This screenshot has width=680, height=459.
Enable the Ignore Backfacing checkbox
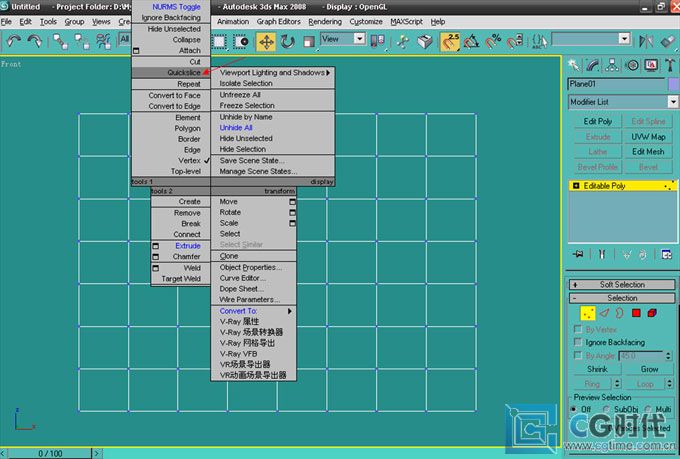(578, 342)
